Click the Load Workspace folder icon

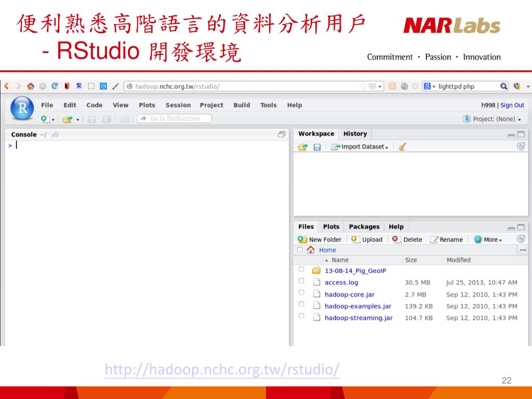303,147
